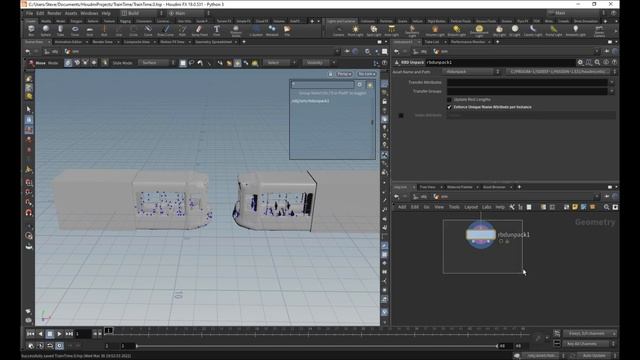Screen dimensions: 640x360
Task: Switch to the Animation Editor tab
Action: click(x=68, y=42)
